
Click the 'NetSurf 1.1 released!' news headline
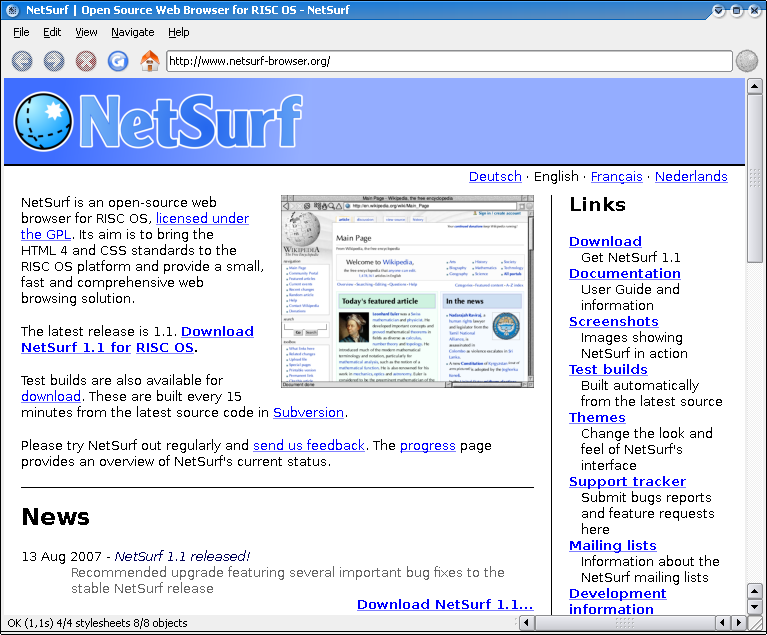point(182,557)
